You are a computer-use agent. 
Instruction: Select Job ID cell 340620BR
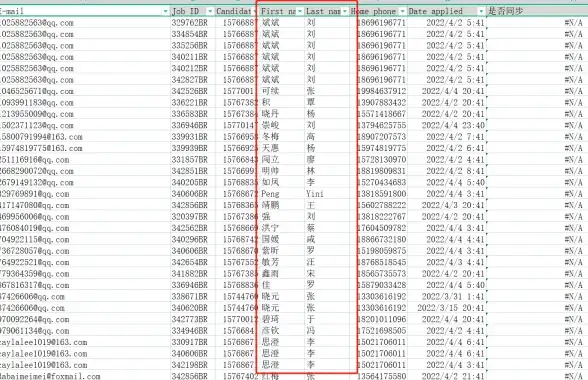click(189, 308)
